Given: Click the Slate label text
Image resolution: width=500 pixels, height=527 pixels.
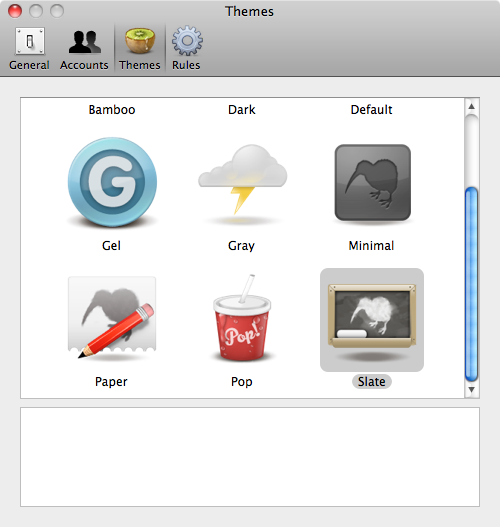Looking at the screenshot, I should [x=372, y=381].
